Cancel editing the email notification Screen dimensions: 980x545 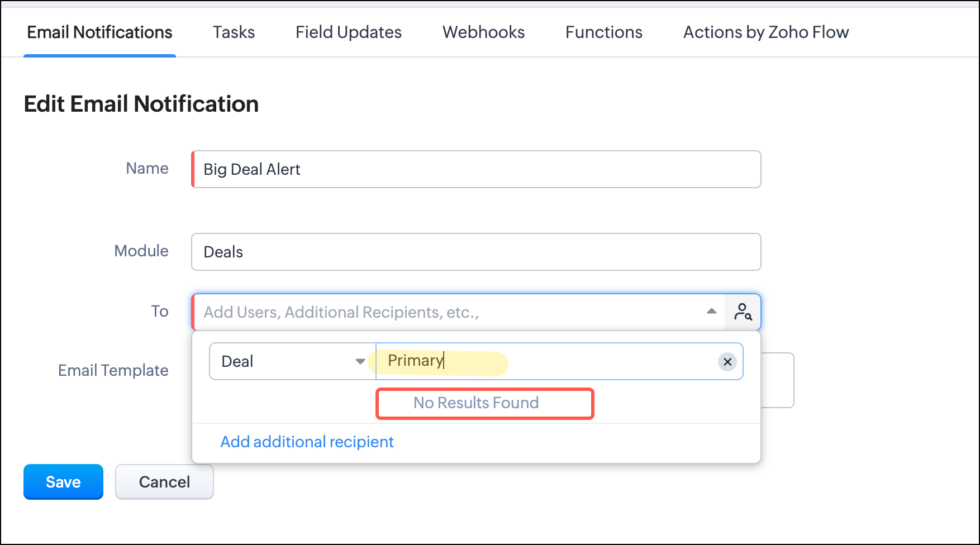click(164, 481)
